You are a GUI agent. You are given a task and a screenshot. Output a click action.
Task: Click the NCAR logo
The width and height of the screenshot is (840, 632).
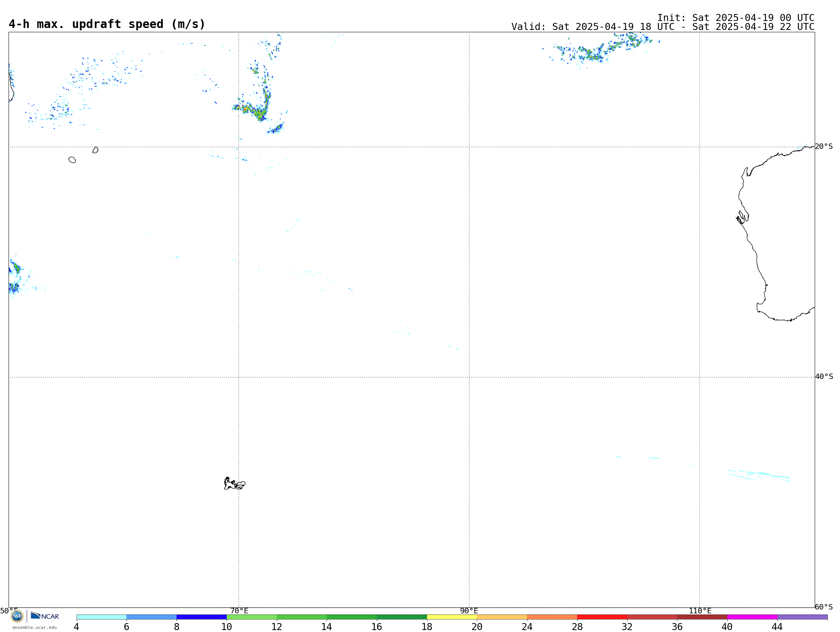[45, 616]
